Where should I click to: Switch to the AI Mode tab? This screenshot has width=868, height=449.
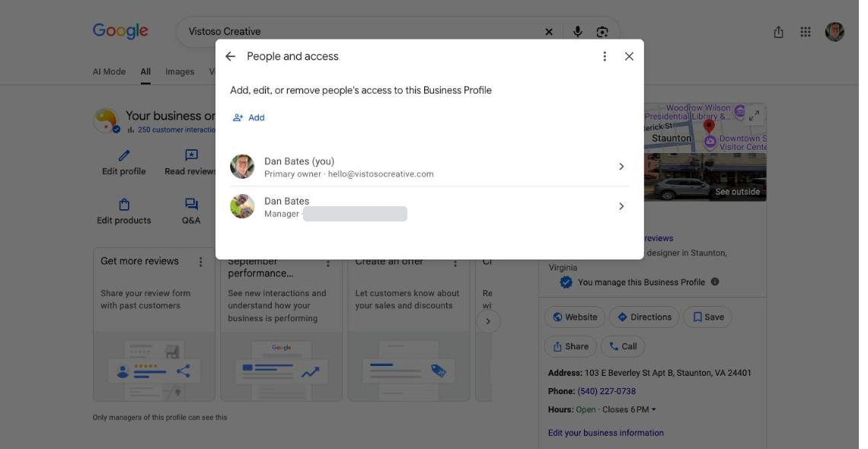coord(109,72)
